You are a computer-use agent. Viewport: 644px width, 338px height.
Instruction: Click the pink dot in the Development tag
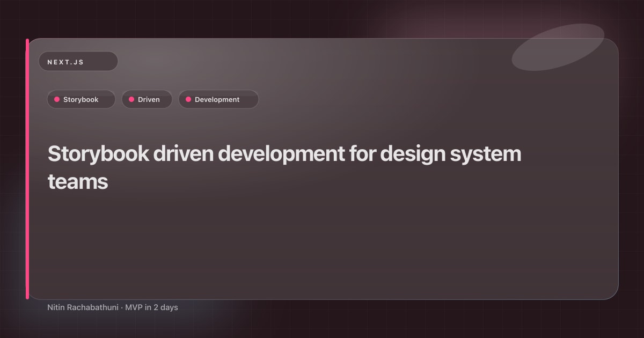pyautogui.click(x=188, y=99)
